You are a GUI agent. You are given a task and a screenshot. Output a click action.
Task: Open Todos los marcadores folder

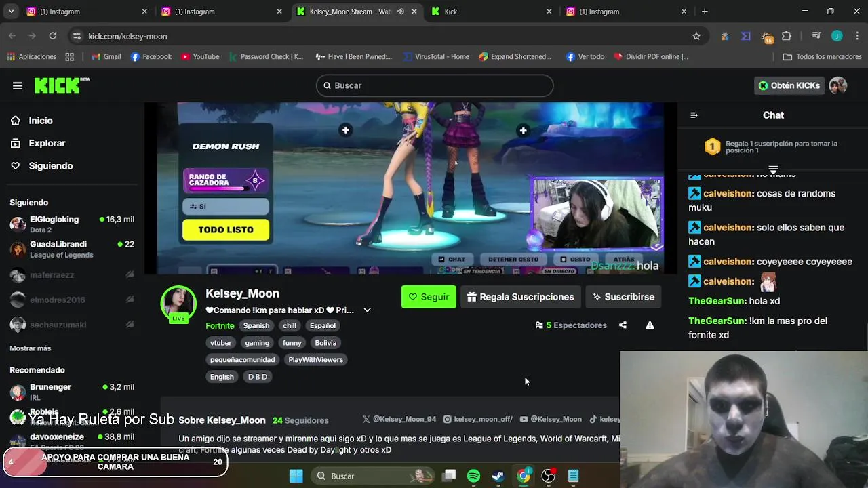[822, 57]
